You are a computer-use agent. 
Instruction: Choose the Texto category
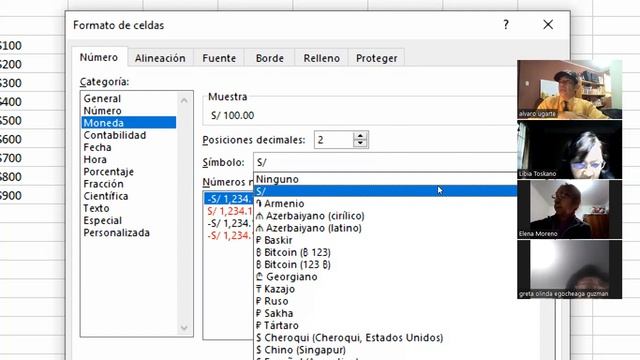pyautogui.click(x=129, y=209)
